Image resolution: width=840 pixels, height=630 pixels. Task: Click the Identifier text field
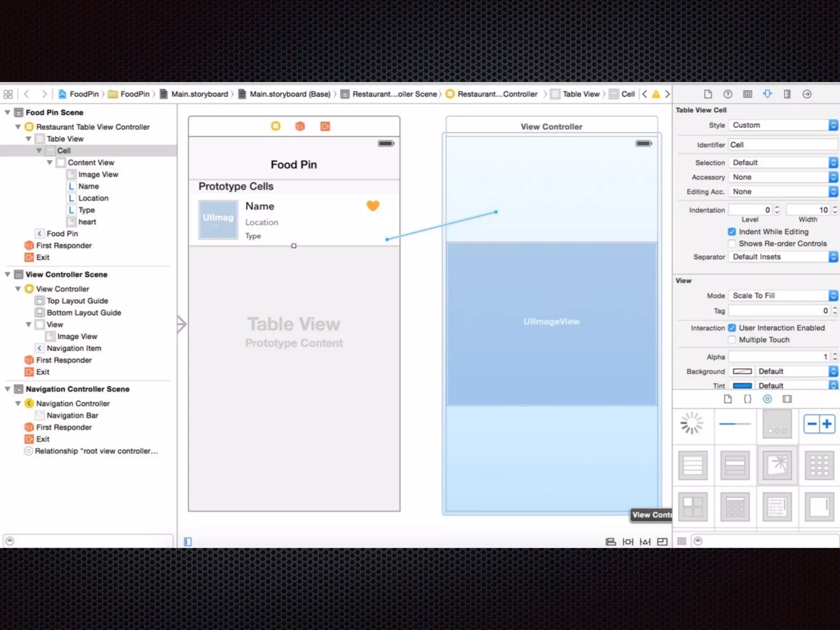click(x=783, y=145)
